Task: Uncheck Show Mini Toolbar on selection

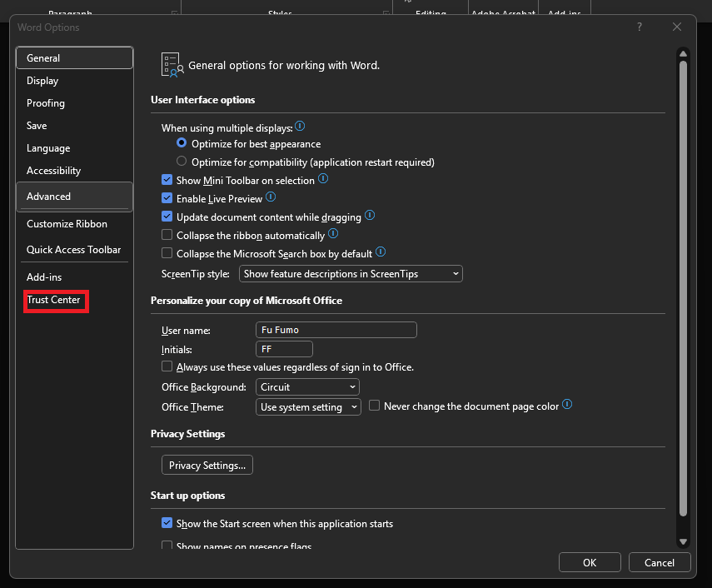Action: point(167,180)
